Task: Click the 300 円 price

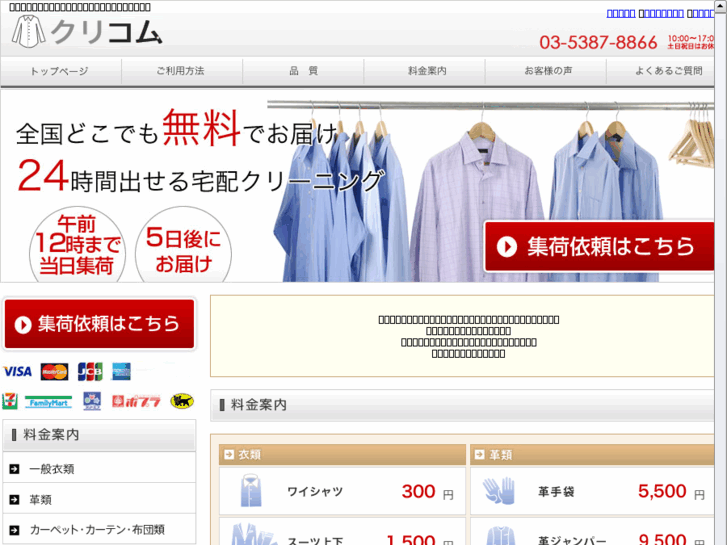Action: 427,492
